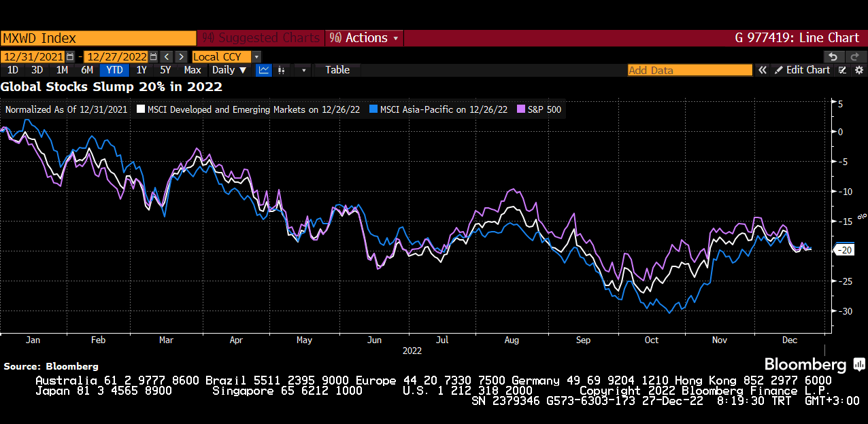Click the Oct month axis label
Screen dimensions: 868x424
[652, 340]
